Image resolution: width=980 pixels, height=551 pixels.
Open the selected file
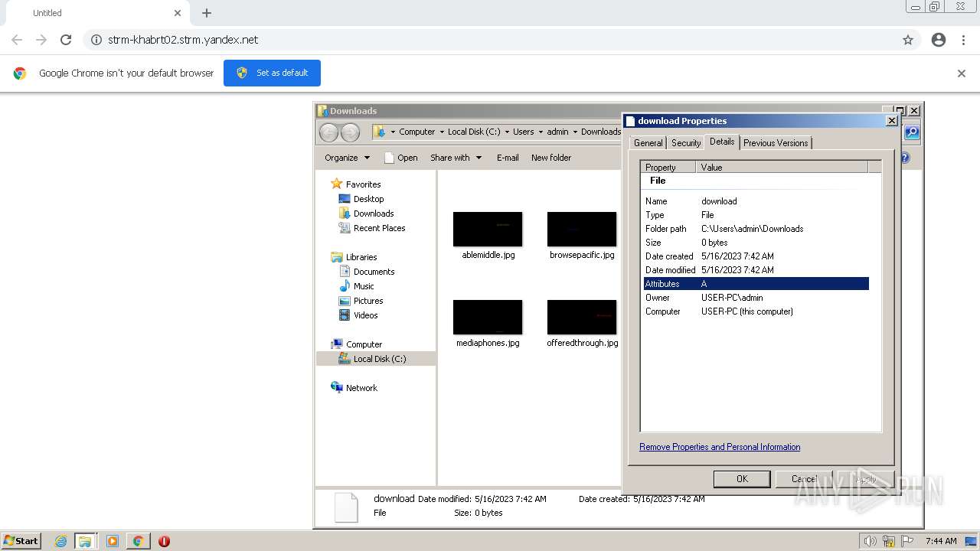[x=400, y=158]
